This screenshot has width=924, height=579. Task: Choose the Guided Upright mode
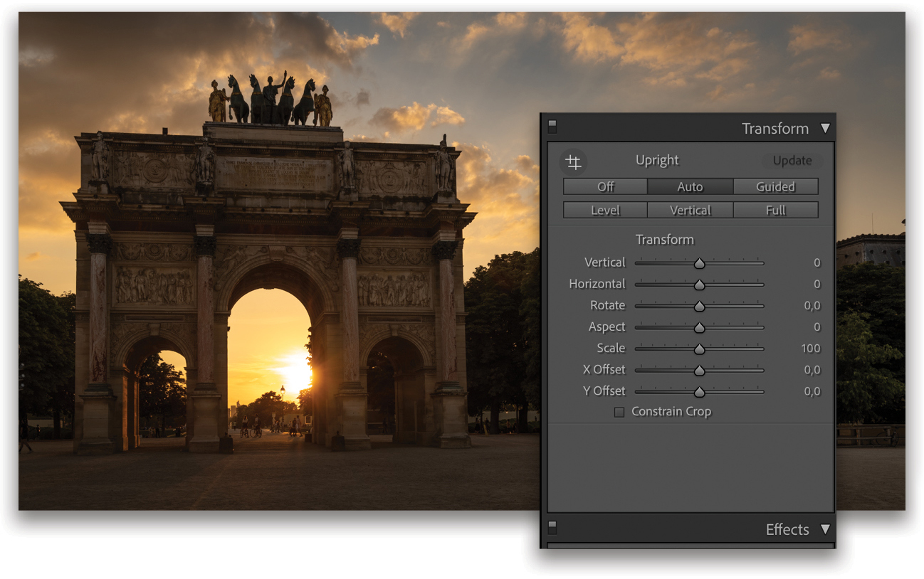(x=775, y=186)
